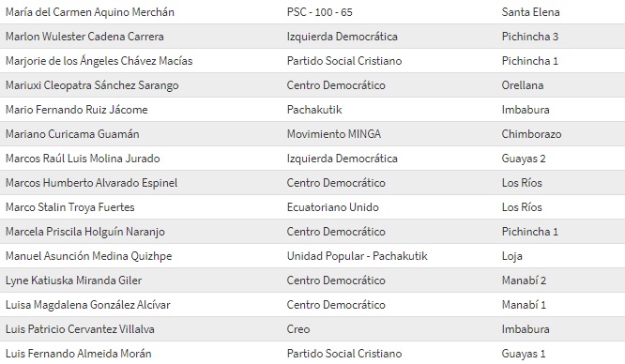
Task: Select the Guayas 2 province cell
Action: tap(524, 159)
